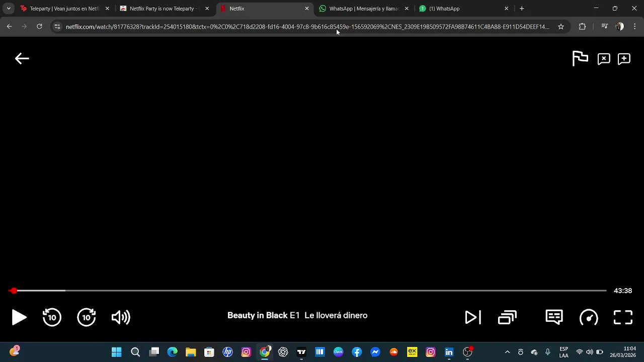Select the Netflix tab
This screenshot has height=362, width=644.
click(x=264, y=9)
